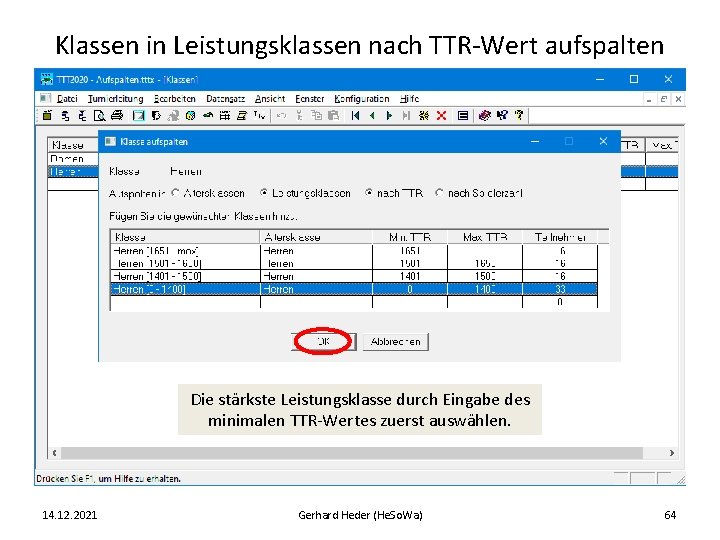This screenshot has height=540, width=720.
Task: Click the greyed undo arrow icon
Action: 281,116
